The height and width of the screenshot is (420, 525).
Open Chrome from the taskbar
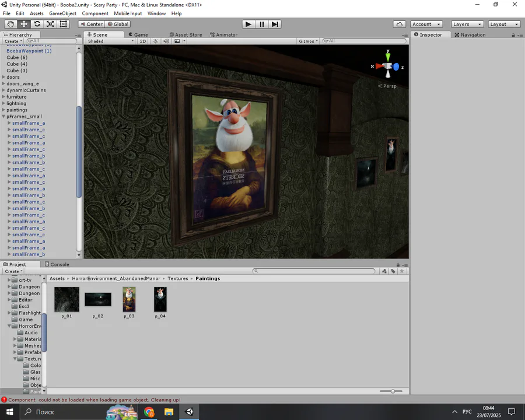149,412
